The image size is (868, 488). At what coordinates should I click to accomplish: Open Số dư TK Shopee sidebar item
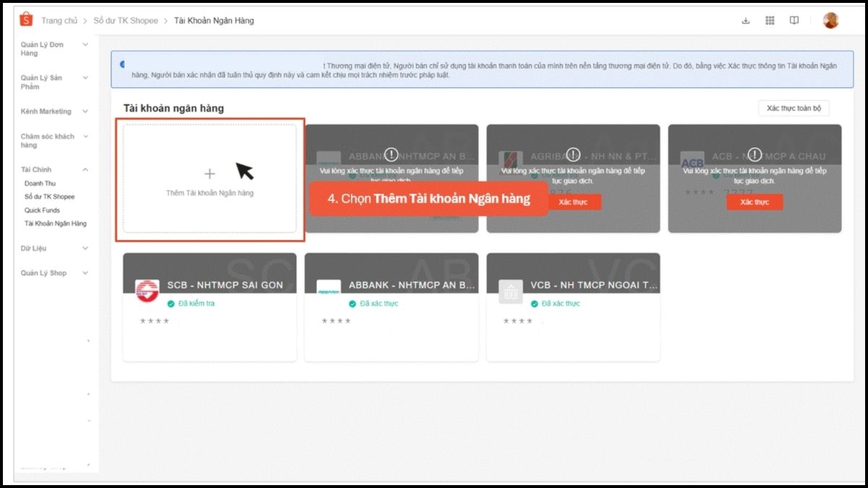tap(49, 197)
